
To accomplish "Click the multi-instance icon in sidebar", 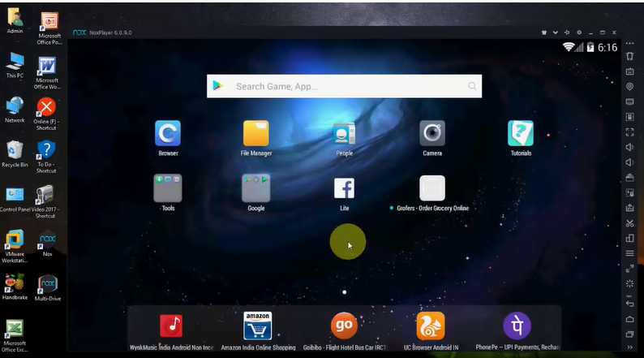I will [x=629, y=239].
